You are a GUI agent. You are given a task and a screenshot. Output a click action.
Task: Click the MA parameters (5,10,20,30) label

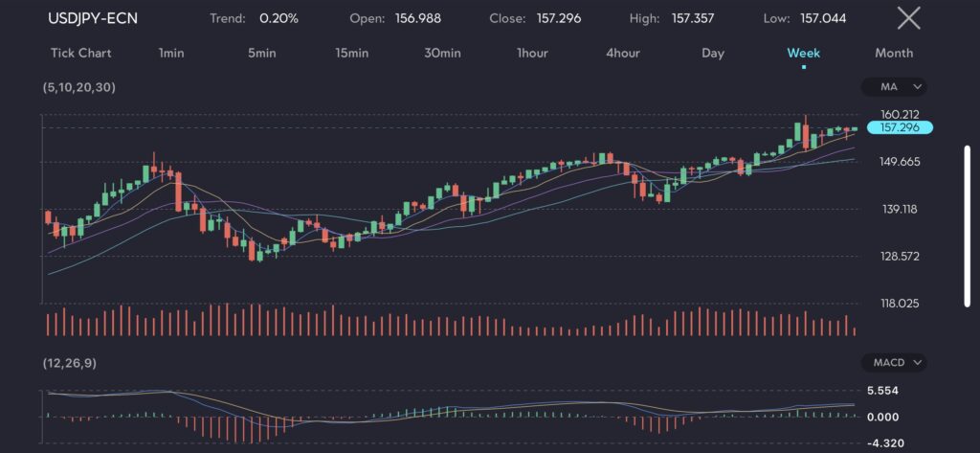pos(80,87)
